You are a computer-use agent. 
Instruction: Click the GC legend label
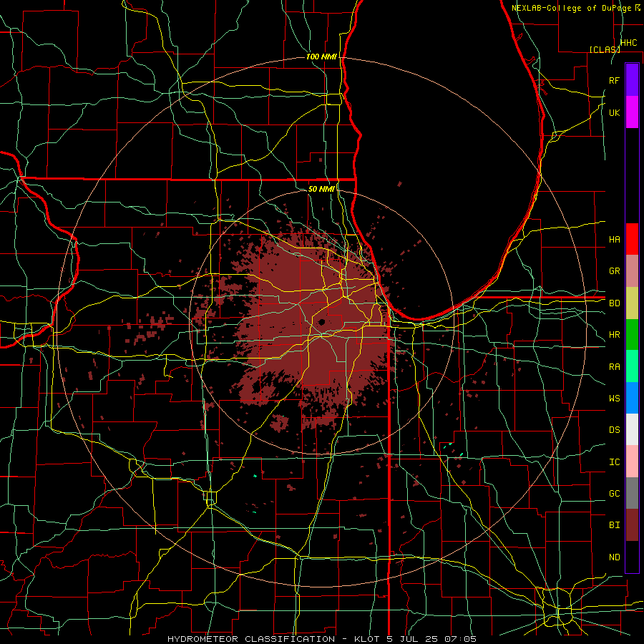pyautogui.click(x=614, y=494)
